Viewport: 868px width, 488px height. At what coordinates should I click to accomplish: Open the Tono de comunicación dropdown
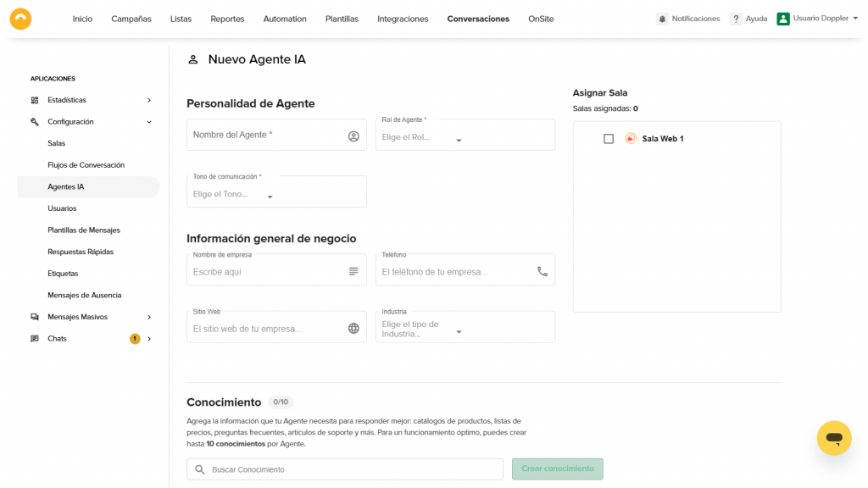(x=276, y=192)
